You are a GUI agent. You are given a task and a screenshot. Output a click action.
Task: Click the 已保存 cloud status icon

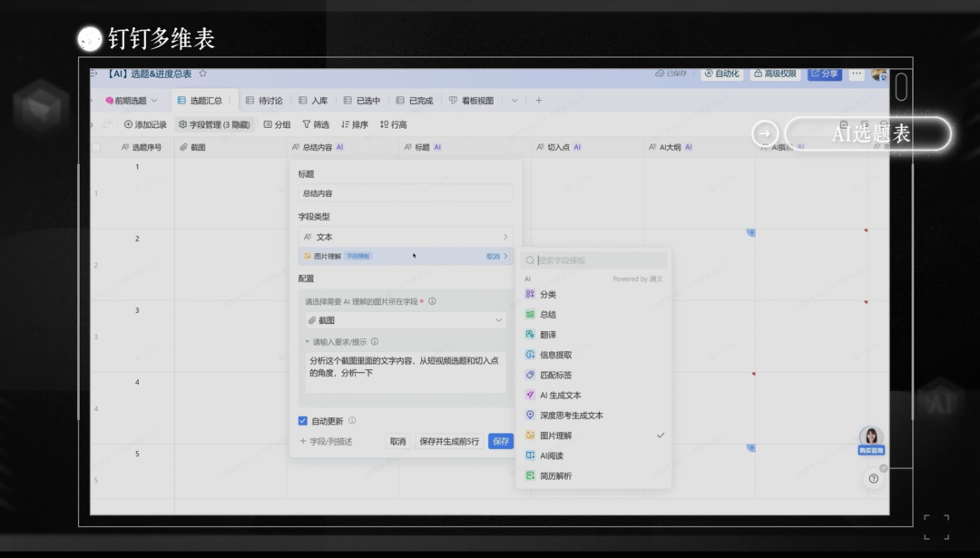coord(660,73)
